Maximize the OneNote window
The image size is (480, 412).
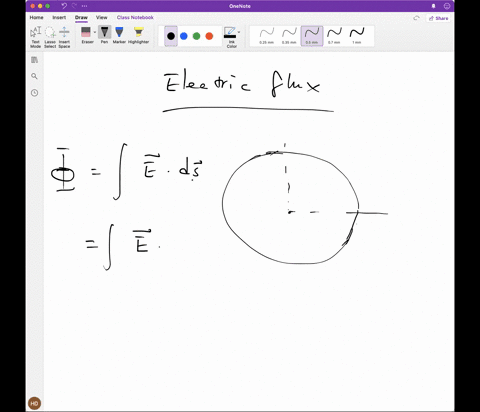tap(48, 6)
